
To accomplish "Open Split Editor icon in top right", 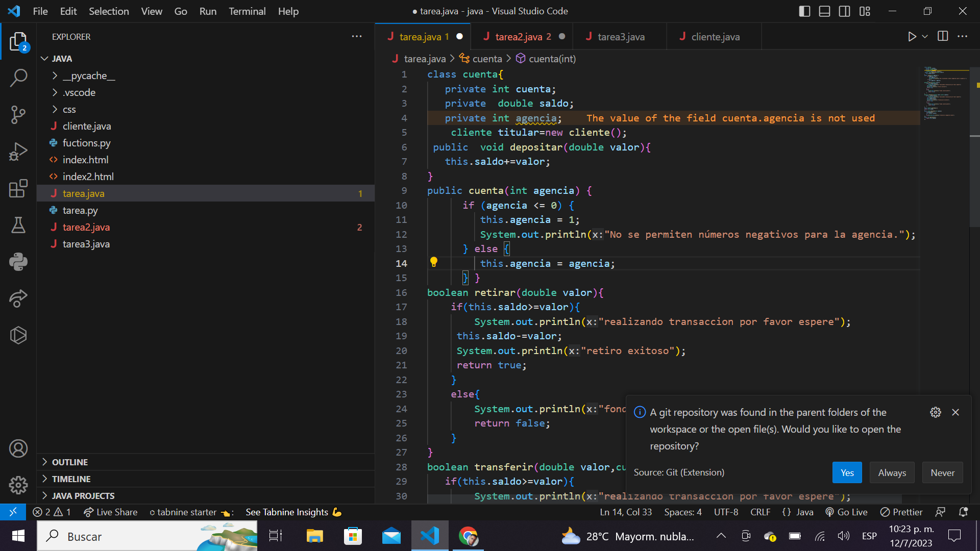I will 942,37.
